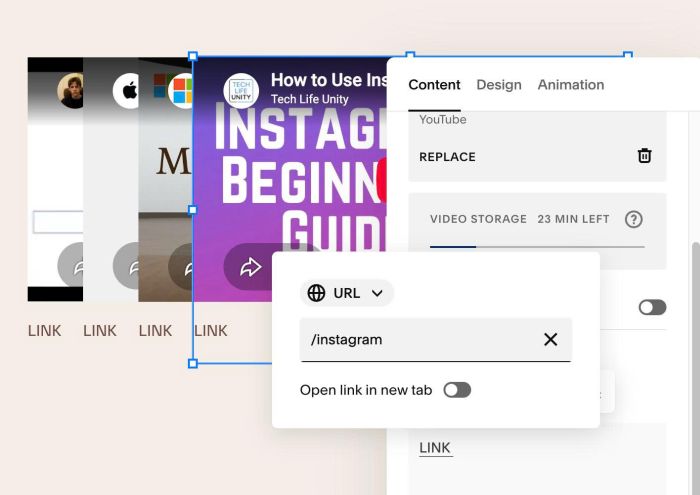
Task: Select the middle-left selection handle
Action: pos(193,210)
